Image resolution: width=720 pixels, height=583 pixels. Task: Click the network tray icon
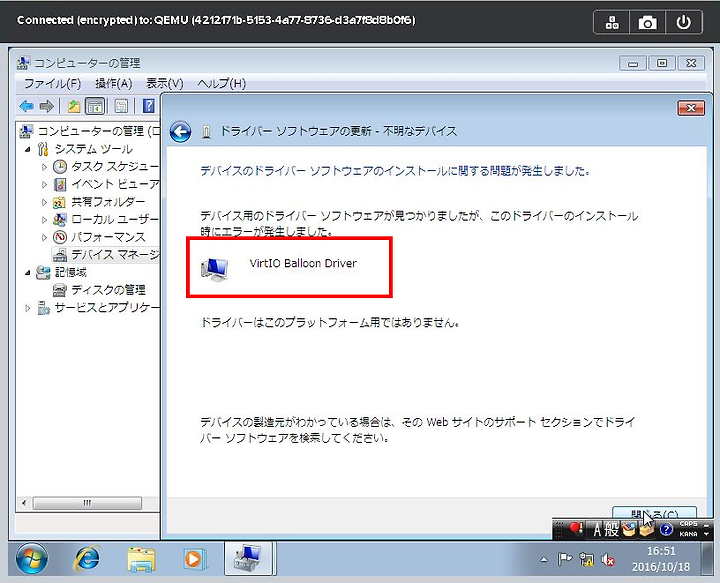[x=586, y=559]
